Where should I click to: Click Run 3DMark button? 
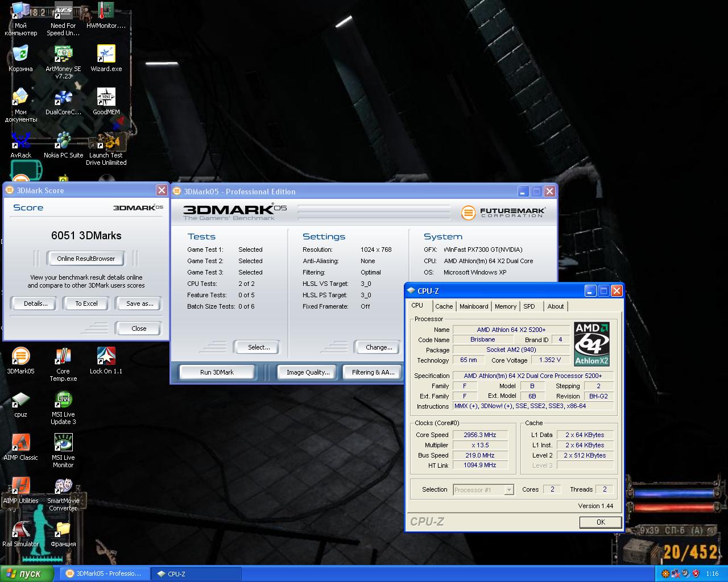(x=217, y=372)
